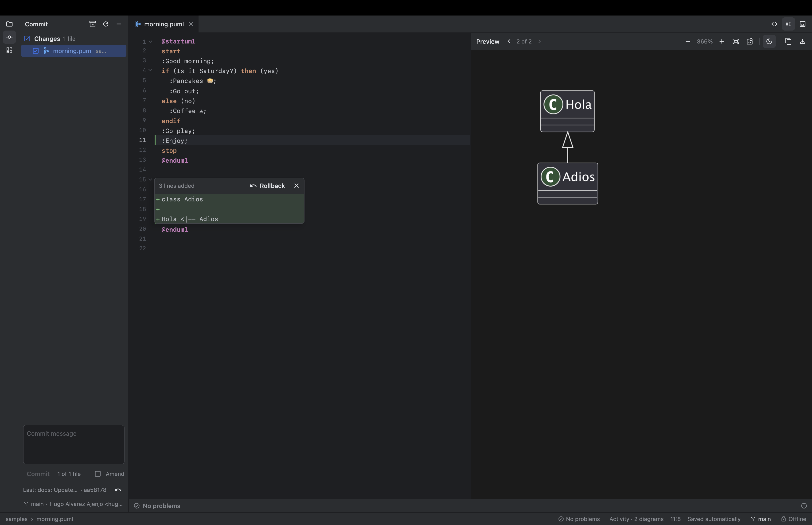Rollback the 3 added lines

coord(267,186)
